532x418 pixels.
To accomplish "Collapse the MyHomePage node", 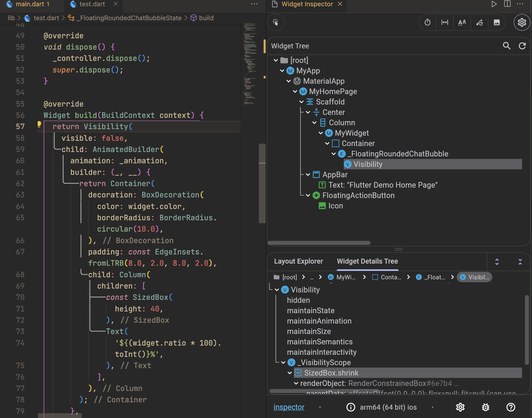I will 295,91.
